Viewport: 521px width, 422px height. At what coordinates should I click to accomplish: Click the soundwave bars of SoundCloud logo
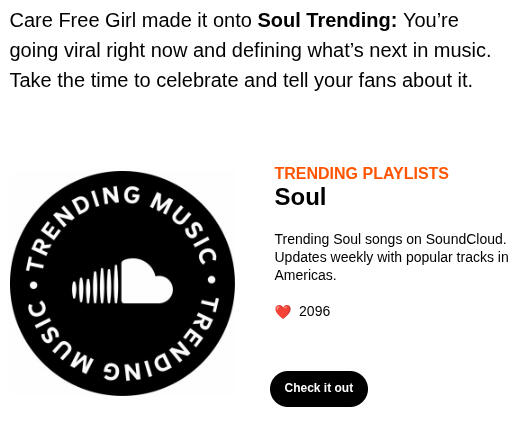pyautogui.click(x=95, y=284)
